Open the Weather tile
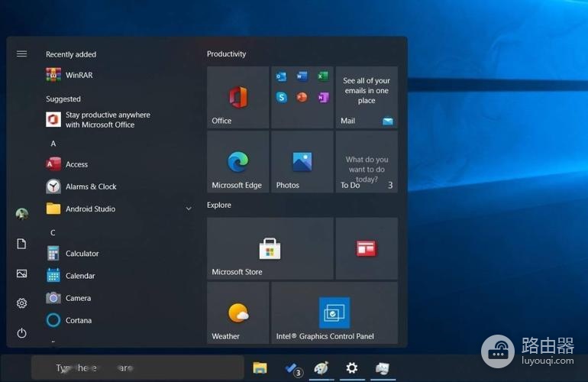Screen dimensions: 588x382 [x=237, y=313]
